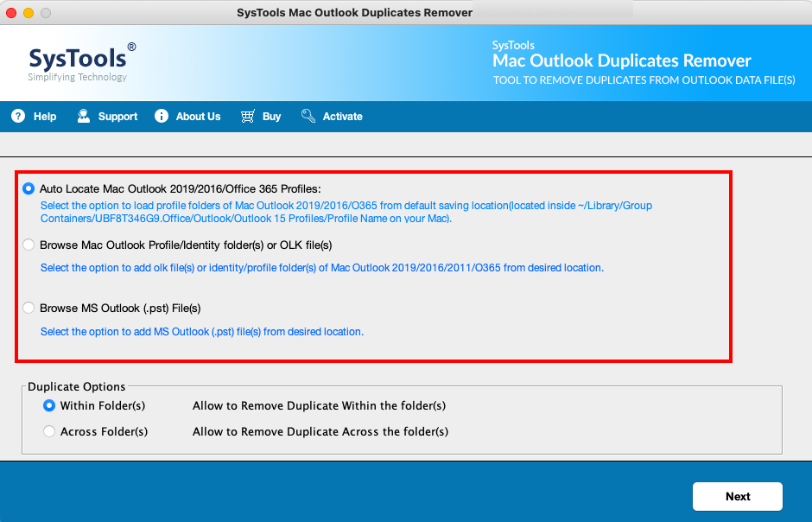812x522 pixels.
Task: Select the Buy label in toolbar
Action: (x=271, y=117)
